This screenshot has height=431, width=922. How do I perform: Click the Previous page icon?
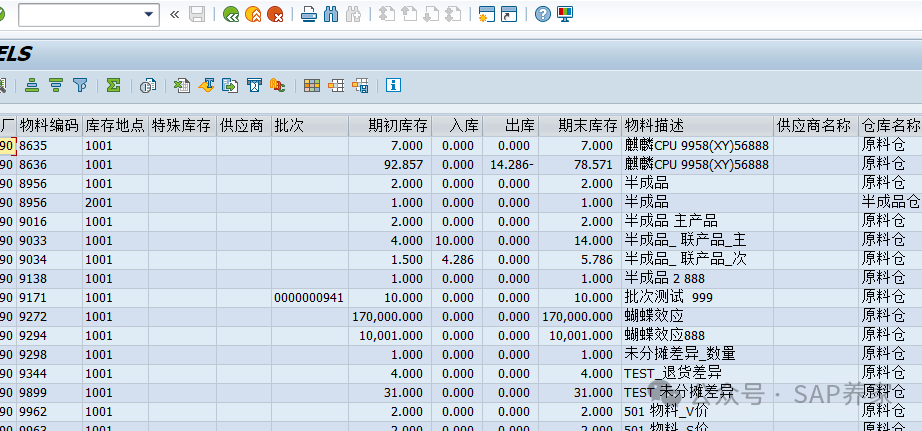click(409, 14)
